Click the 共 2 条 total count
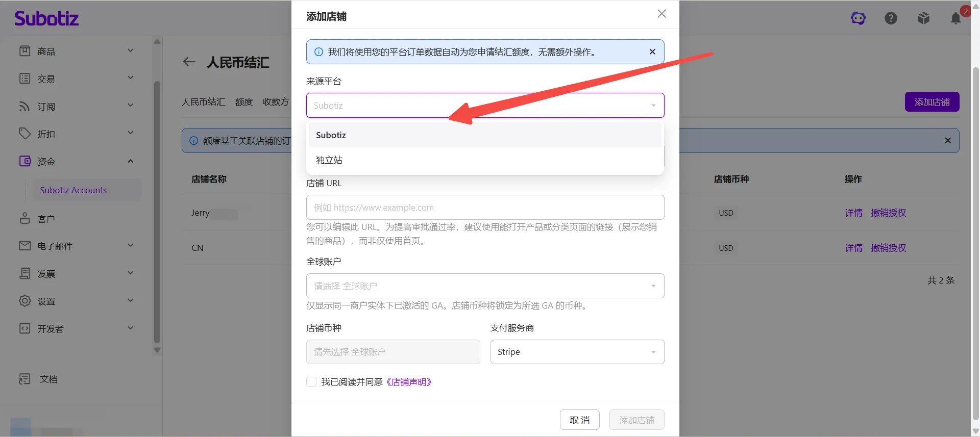This screenshot has width=980, height=437. point(941,280)
